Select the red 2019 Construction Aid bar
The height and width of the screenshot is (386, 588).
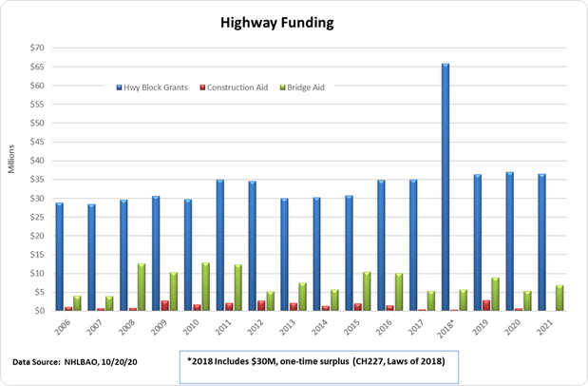486,305
